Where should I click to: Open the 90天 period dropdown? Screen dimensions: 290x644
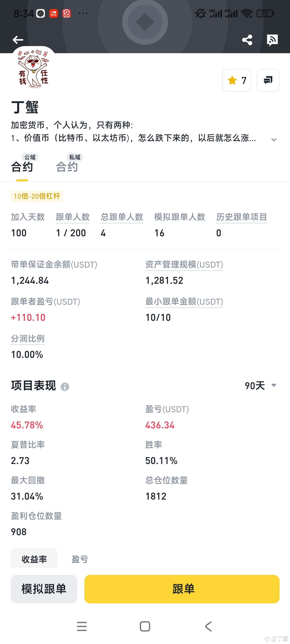tap(261, 385)
